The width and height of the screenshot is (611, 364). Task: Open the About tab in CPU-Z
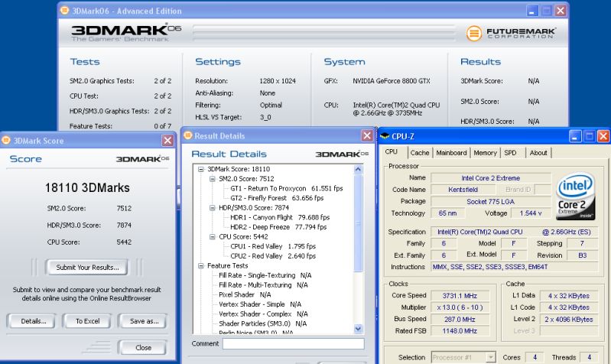tap(538, 153)
